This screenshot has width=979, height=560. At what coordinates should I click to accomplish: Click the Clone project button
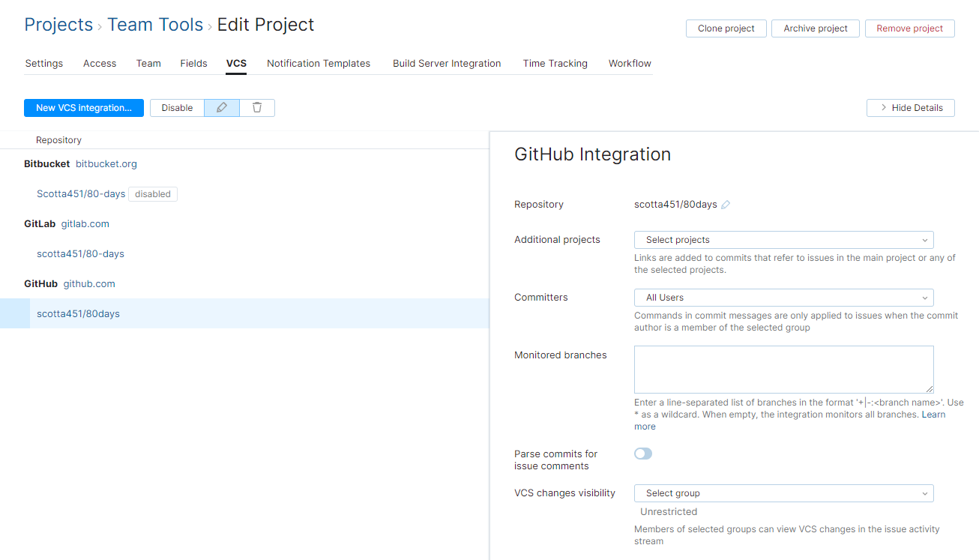click(x=726, y=28)
